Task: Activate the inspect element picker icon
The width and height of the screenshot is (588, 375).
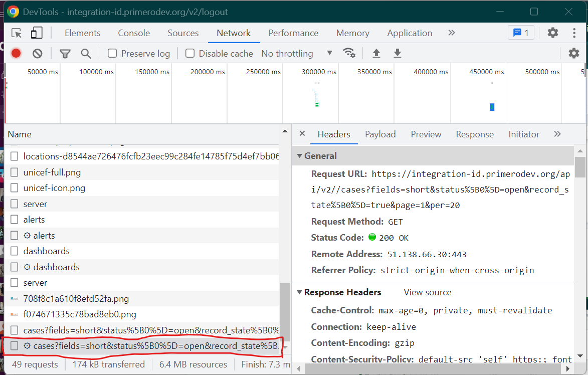Action: 17,33
